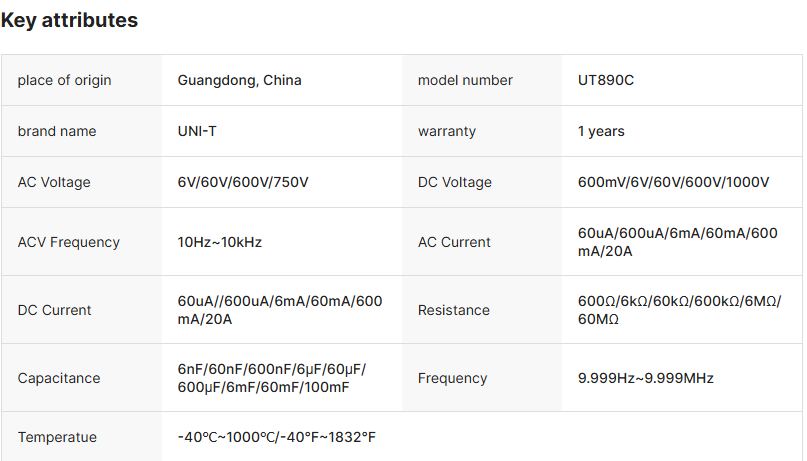This screenshot has height=461, width=807.
Task: Click the UNI-T brand name value
Action: pyautogui.click(x=197, y=131)
